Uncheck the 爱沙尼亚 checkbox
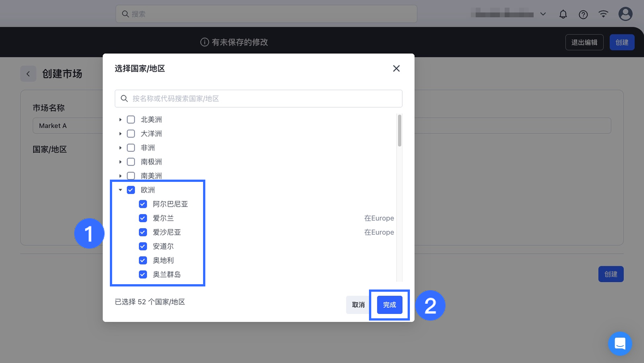 [143, 232]
